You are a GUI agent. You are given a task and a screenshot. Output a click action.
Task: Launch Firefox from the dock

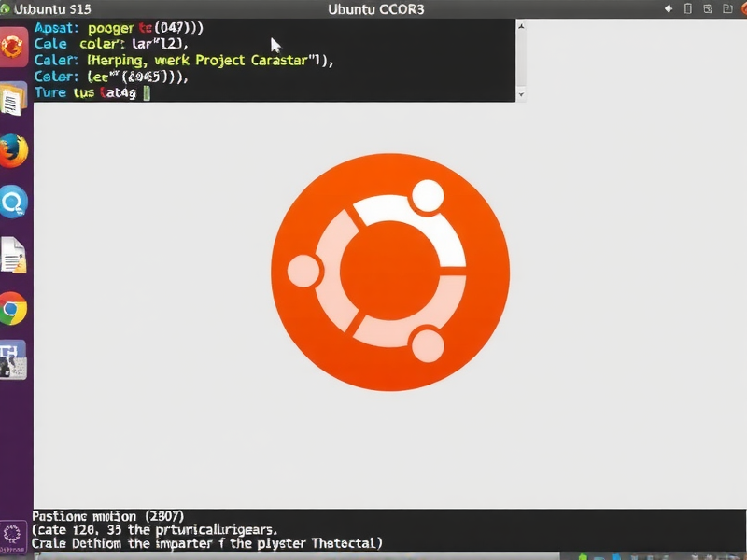click(x=13, y=150)
